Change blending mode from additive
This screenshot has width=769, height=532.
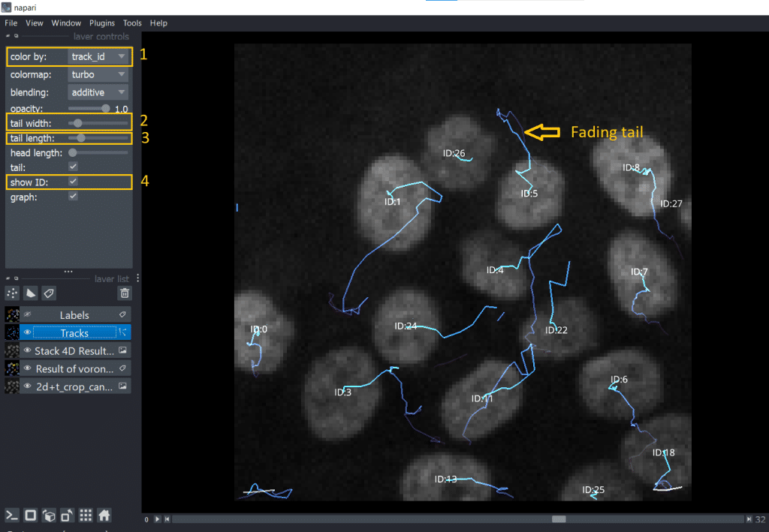pos(98,92)
